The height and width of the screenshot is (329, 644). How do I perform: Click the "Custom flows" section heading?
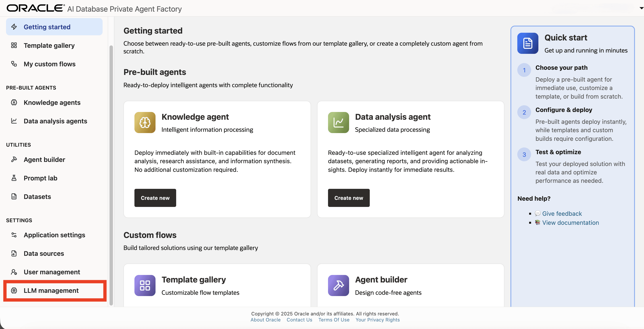tap(150, 235)
